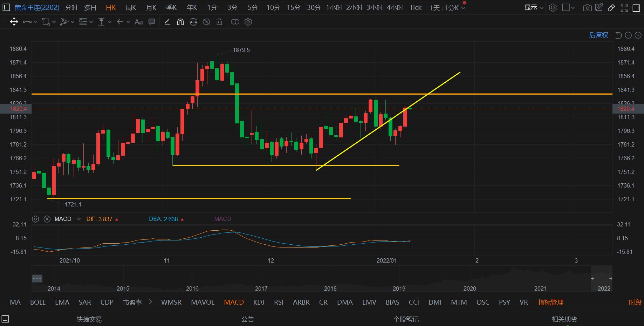The height and width of the screenshot is (326, 644).
Task: Click the 黄金主连(2202) symbol name
Action: pyautogui.click(x=37, y=7)
